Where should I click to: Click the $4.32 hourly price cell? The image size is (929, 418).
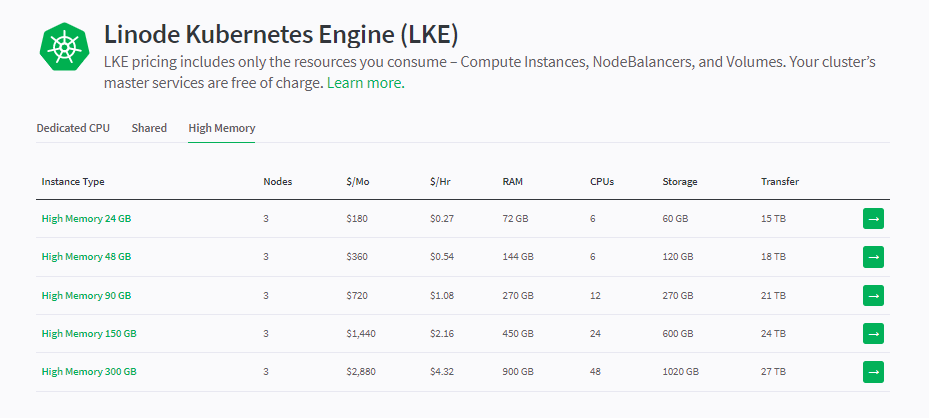coord(442,372)
